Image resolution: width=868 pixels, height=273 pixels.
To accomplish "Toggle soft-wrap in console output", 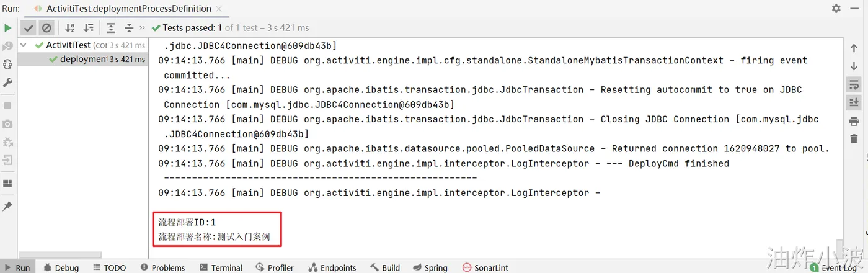I will point(854,84).
